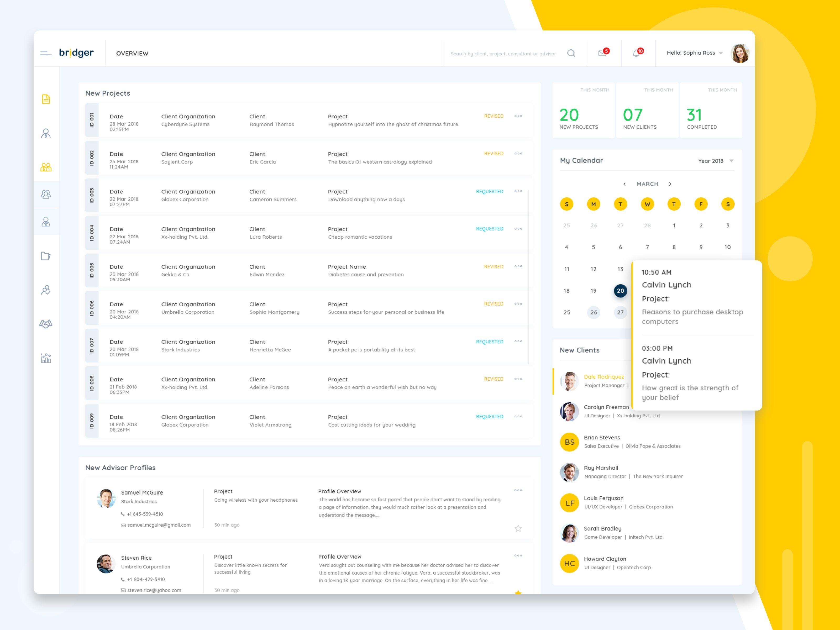Open the single user icon in the sidebar
Screen dimensions: 840x630
(x=46, y=133)
